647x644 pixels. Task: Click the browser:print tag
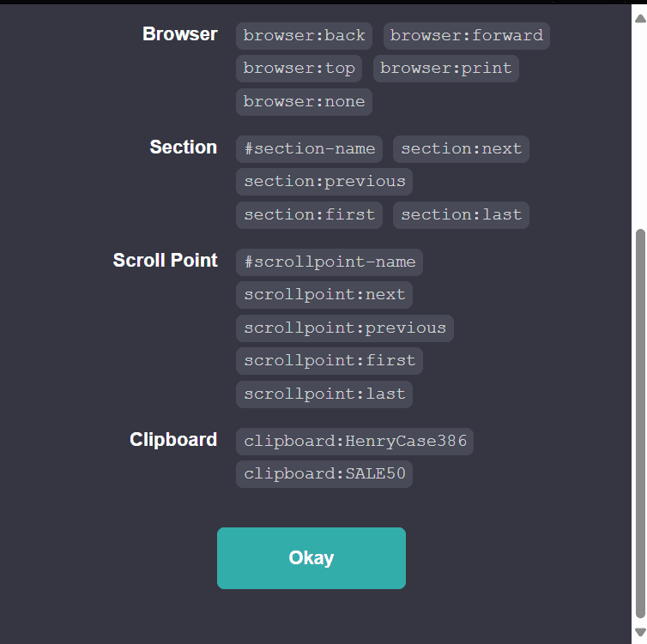(x=445, y=69)
